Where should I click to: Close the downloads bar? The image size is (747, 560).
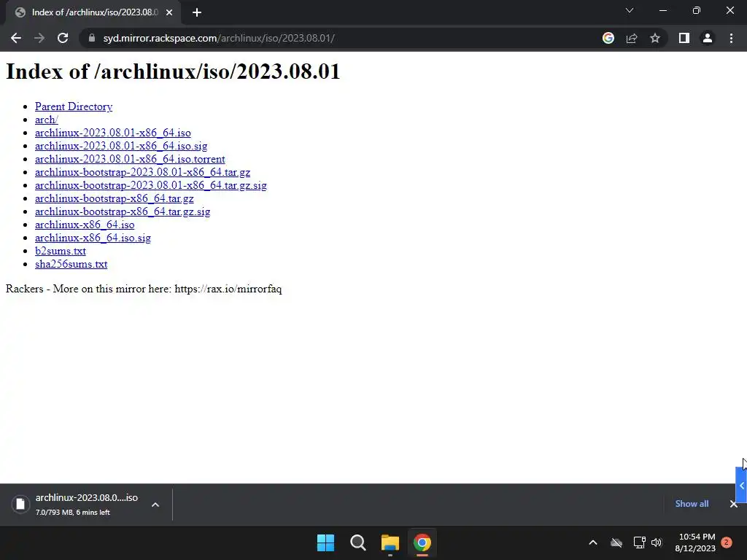[x=734, y=504]
